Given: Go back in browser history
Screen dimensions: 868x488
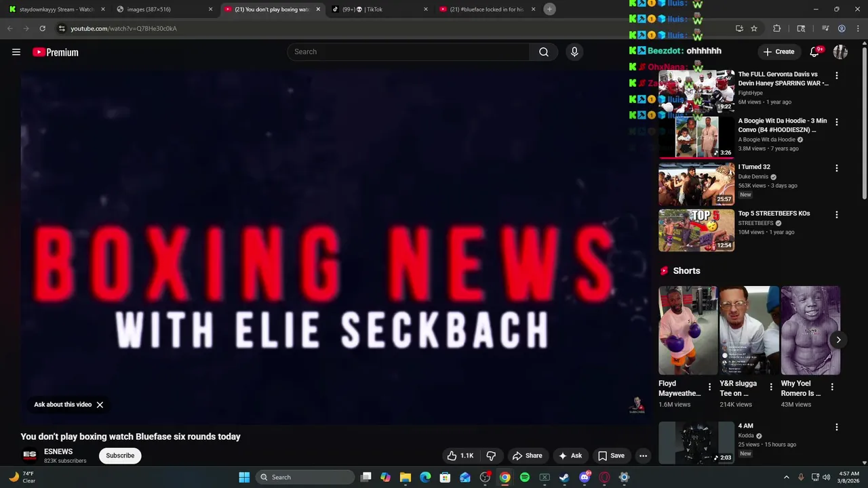Looking at the screenshot, I should (9, 28).
